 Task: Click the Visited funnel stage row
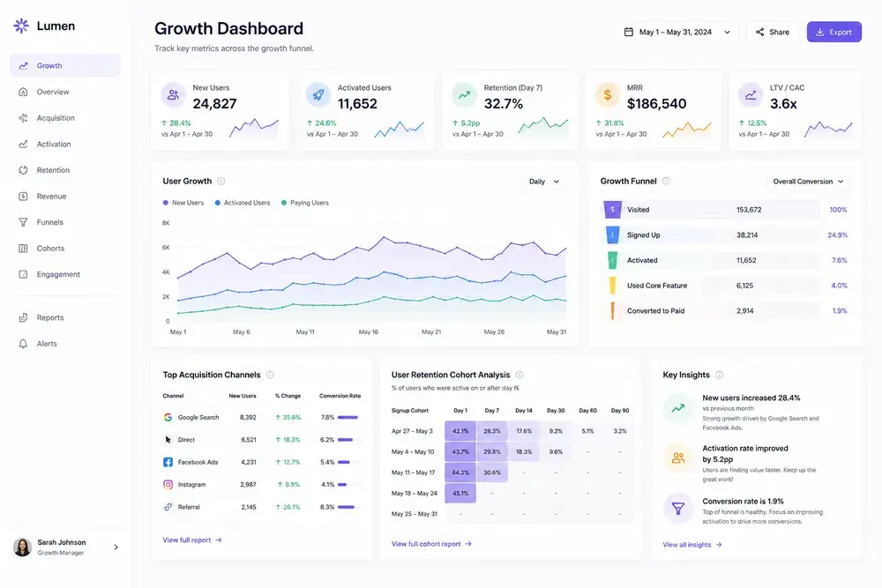725,210
